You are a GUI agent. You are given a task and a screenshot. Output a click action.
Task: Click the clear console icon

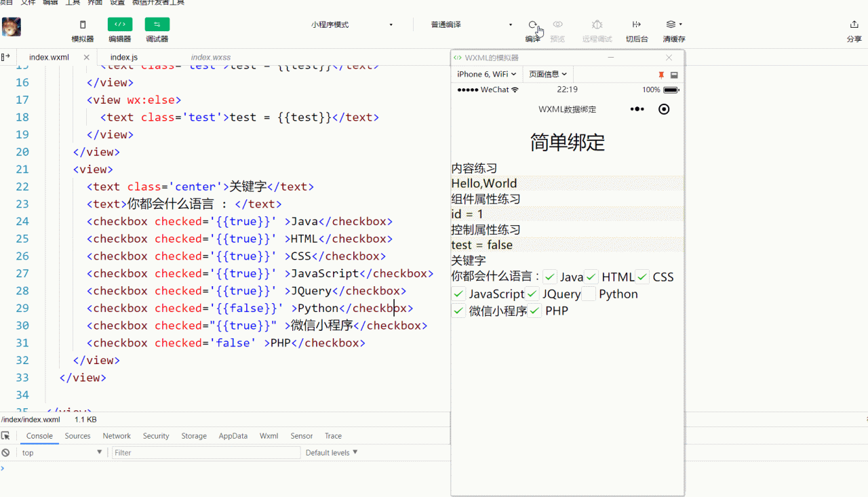coord(5,452)
